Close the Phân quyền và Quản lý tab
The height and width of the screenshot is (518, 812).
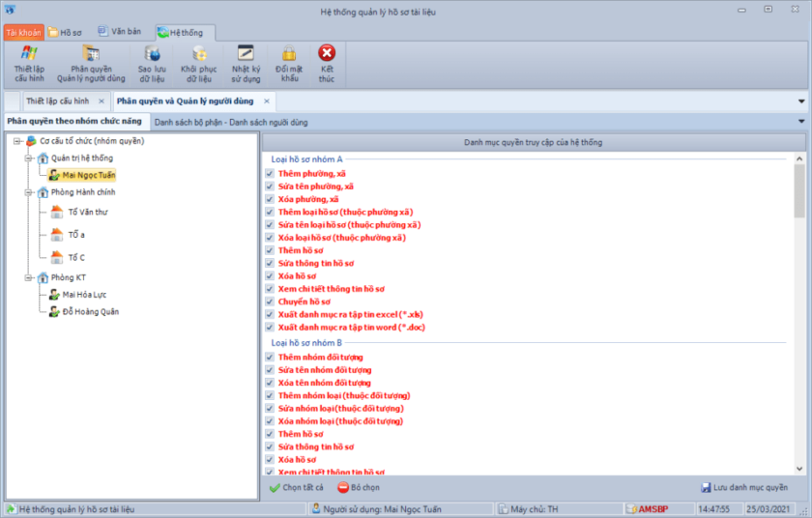[267, 101]
